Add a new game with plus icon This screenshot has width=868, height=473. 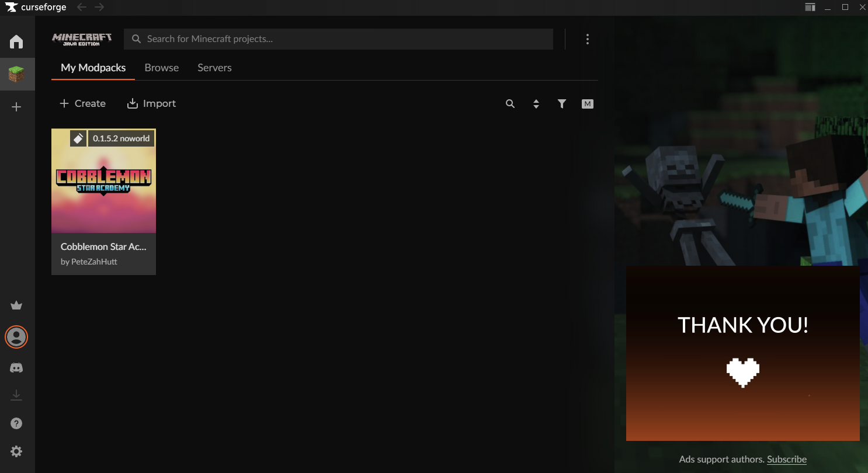click(16, 107)
